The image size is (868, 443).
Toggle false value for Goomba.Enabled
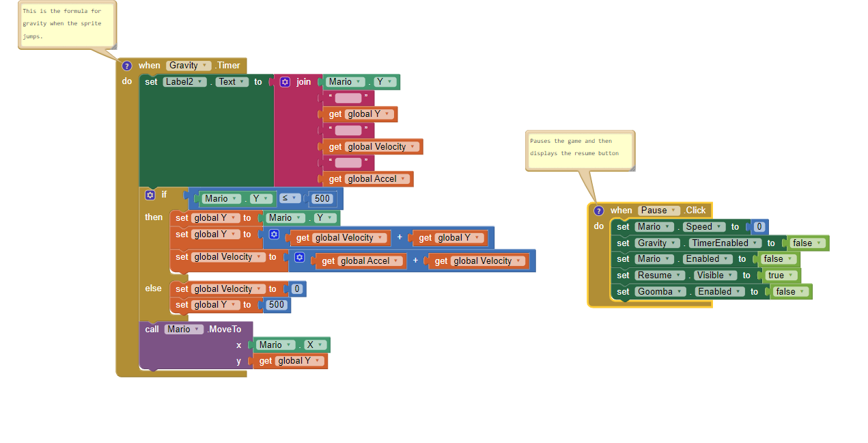(791, 292)
